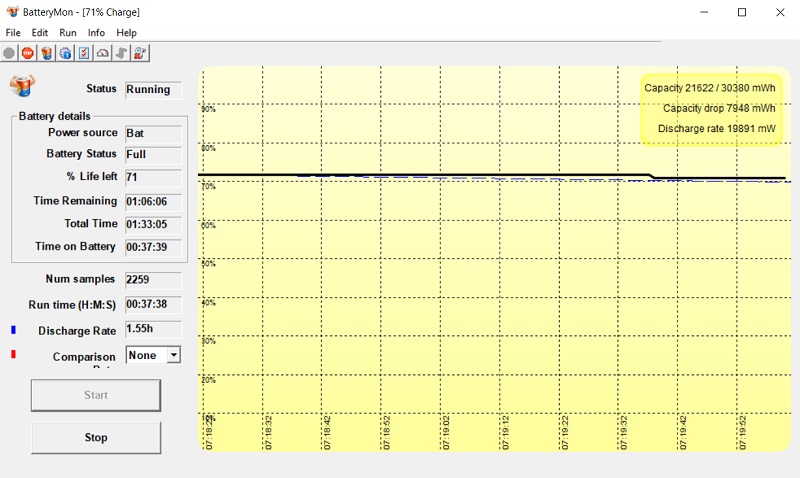Open battery information from toolbar battery icon

(x=47, y=53)
